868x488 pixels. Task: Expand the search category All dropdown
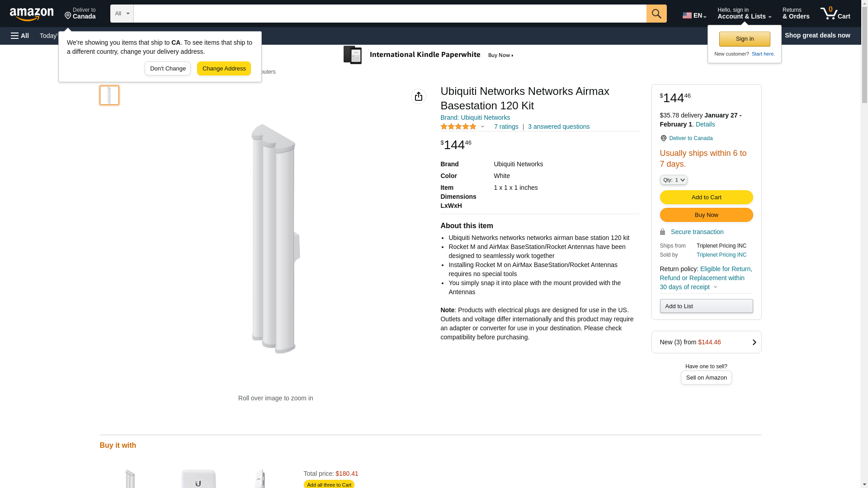pyautogui.click(x=122, y=14)
